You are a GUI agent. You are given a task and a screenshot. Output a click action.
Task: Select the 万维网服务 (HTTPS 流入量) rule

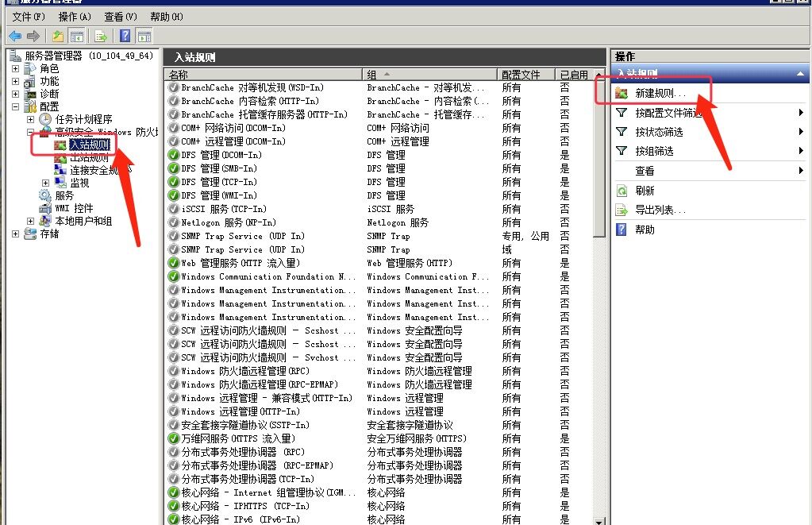[x=237, y=438]
